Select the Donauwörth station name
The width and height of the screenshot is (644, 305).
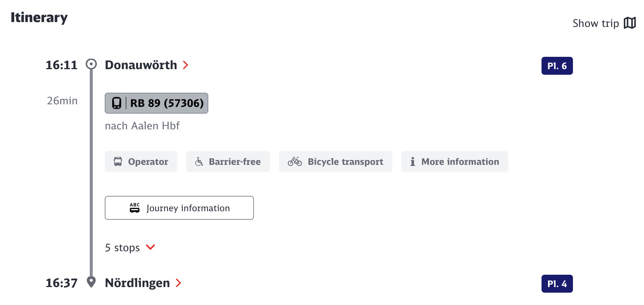click(141, 65)
